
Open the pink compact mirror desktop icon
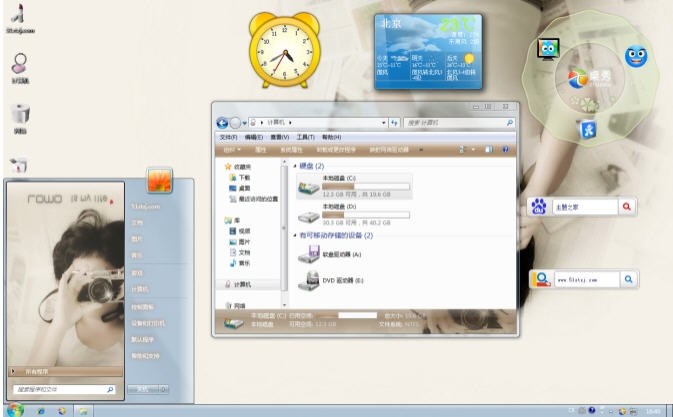20,63
